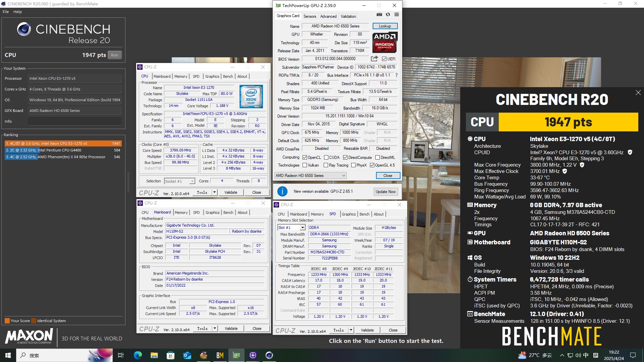The image size is (644, 362).
Task: Click the BIOS export share icon
Action: tap(374, 59)
